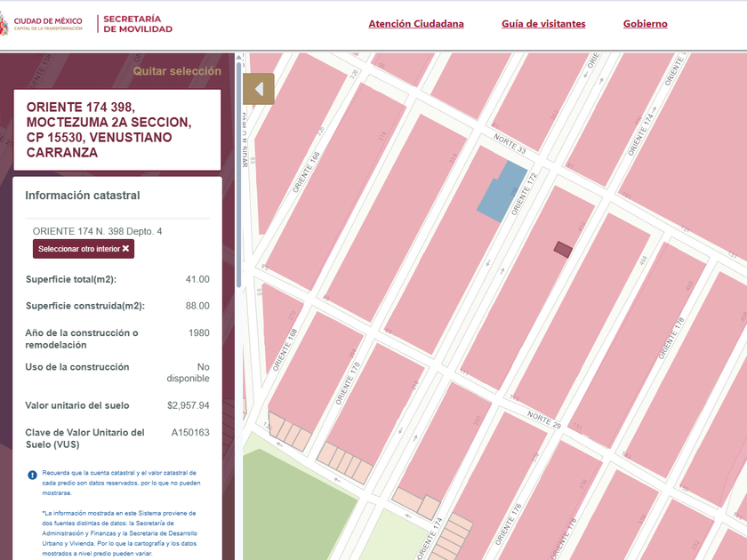Viewport: 747px width, 560px height.
Task: Click the Norte 33 street label
Action: (x=510, y=146)
